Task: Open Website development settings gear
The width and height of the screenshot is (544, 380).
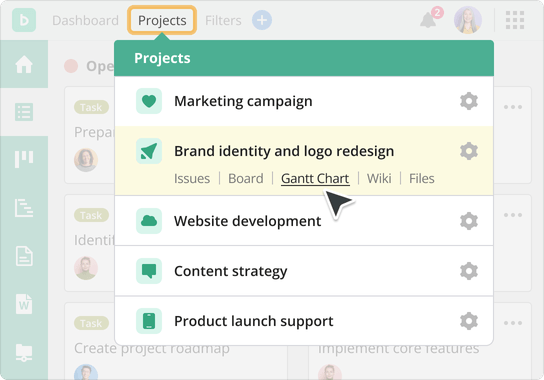Action: coord(469,221)
